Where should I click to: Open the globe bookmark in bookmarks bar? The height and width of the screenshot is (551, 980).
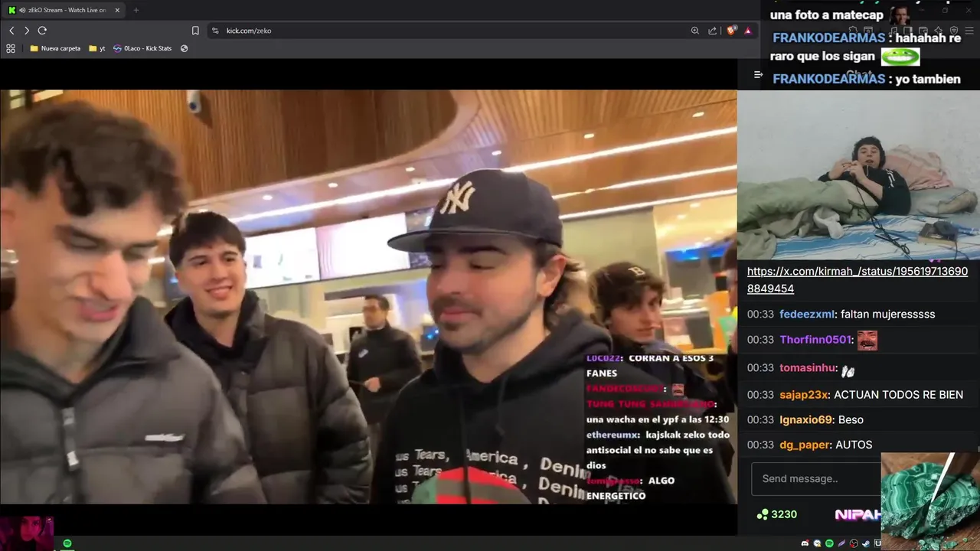(185, 48)
